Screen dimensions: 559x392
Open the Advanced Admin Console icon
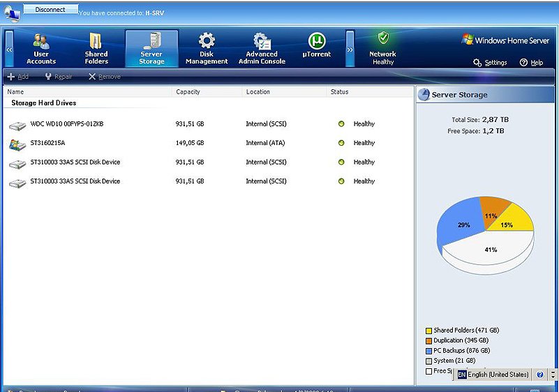click(262, 41)
